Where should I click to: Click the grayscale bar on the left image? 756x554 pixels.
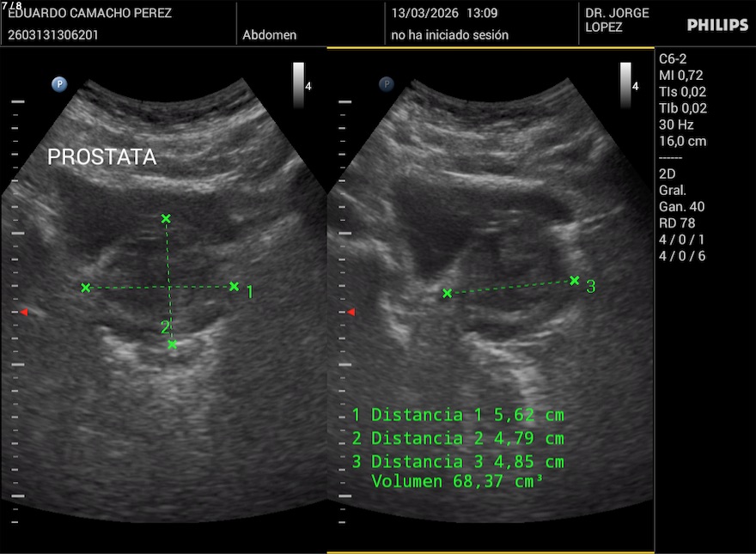(x=298, y=85)
